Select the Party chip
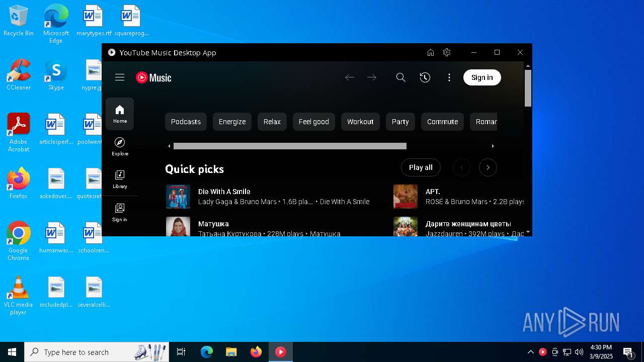Screen dimensions: 644x362 400,122
